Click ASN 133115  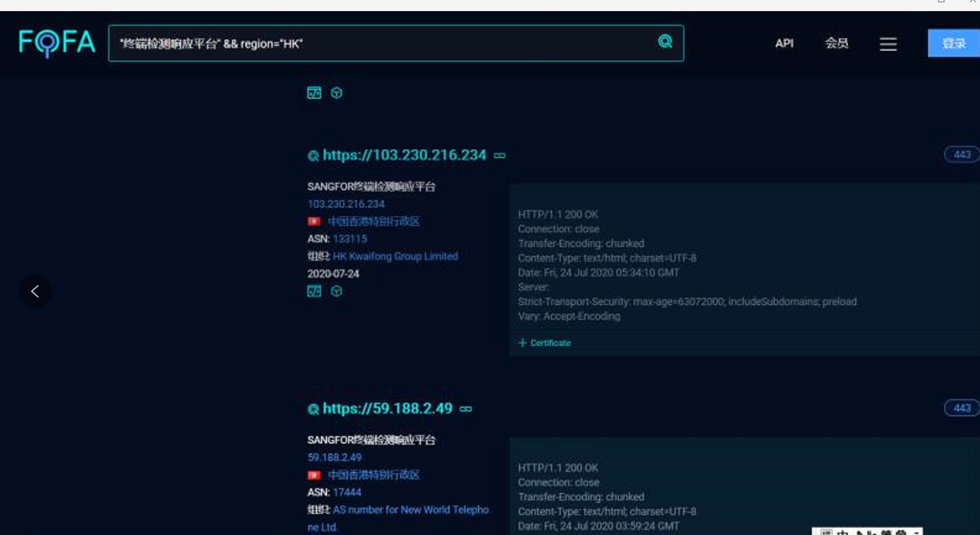[350, 238]
